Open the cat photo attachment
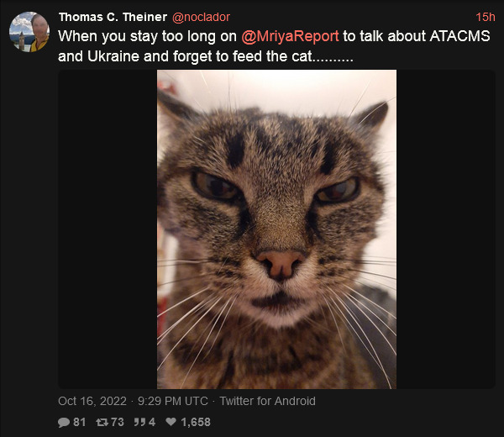 tap(276, 229)
